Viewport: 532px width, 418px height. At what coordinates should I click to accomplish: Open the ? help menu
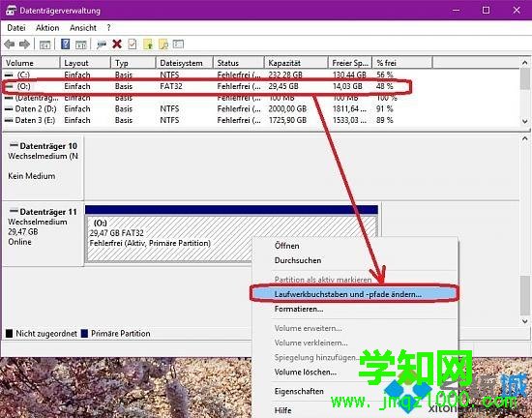point(108,28)
